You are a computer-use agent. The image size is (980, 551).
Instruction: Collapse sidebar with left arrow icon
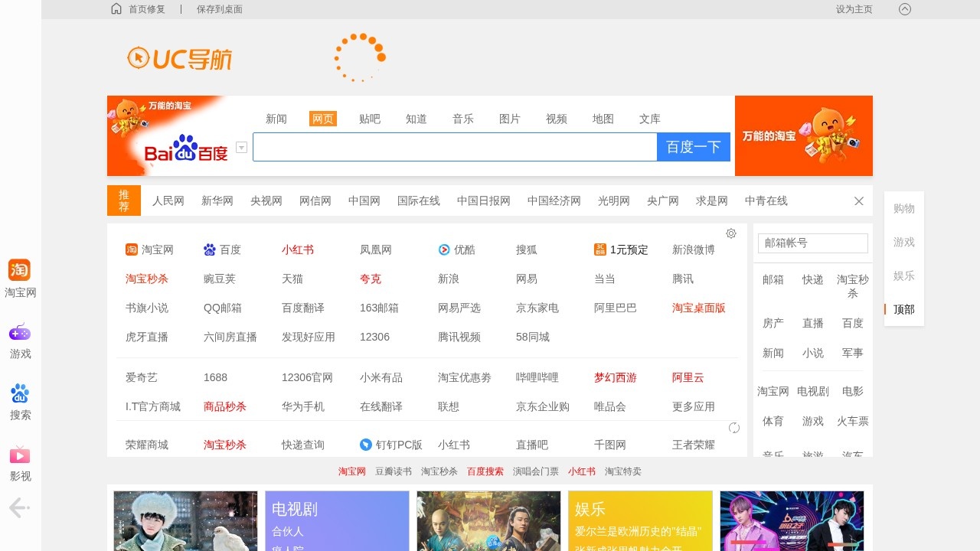tap(19, 507)
